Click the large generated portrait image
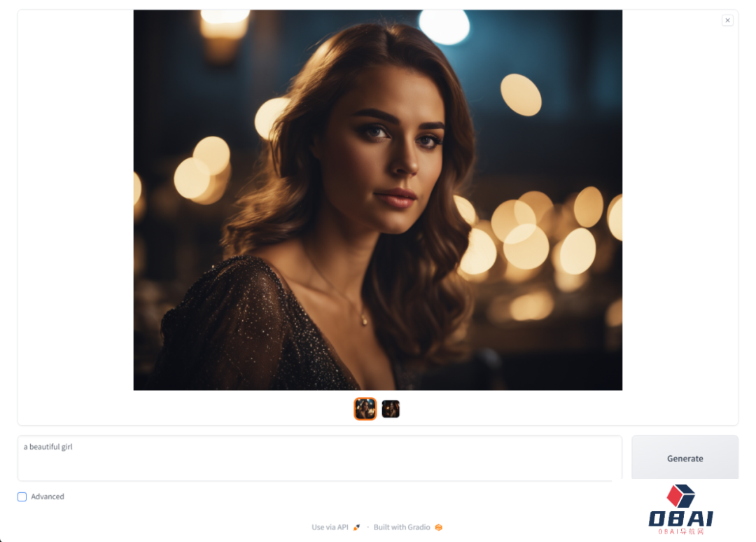 pos(377,200)
